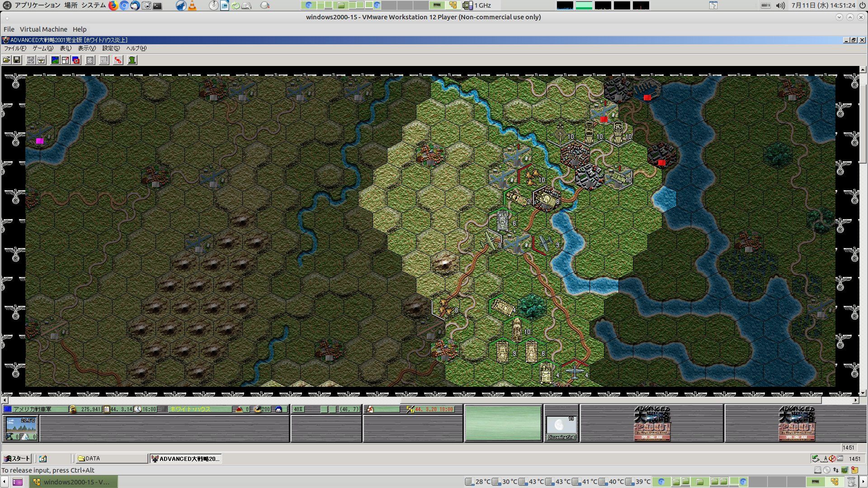The image size is (868, 488).
Task: Click the green soldier silhouette icon
Action: coord(132,60)
